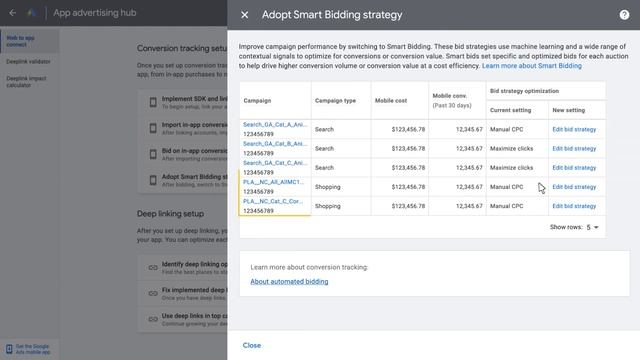Select Identify deep linking opportunities step
The width and height of the screenshot is (640, 360).
[x=182, y=268]
